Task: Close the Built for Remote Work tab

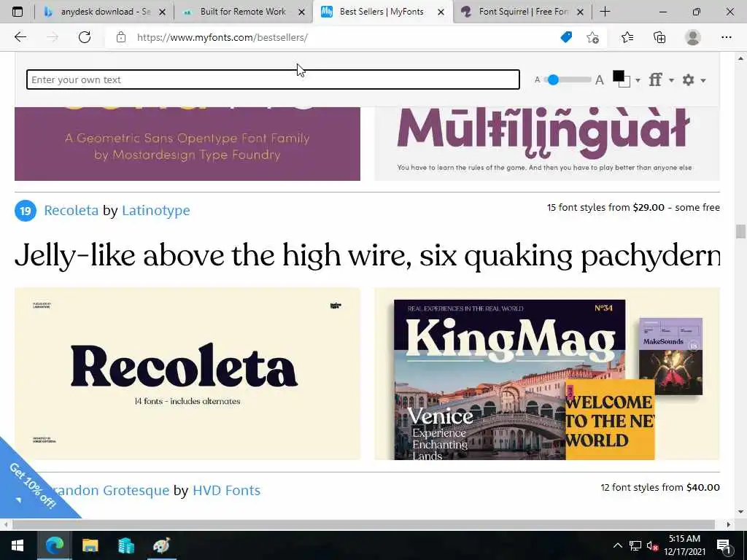Action: (301, 12)
